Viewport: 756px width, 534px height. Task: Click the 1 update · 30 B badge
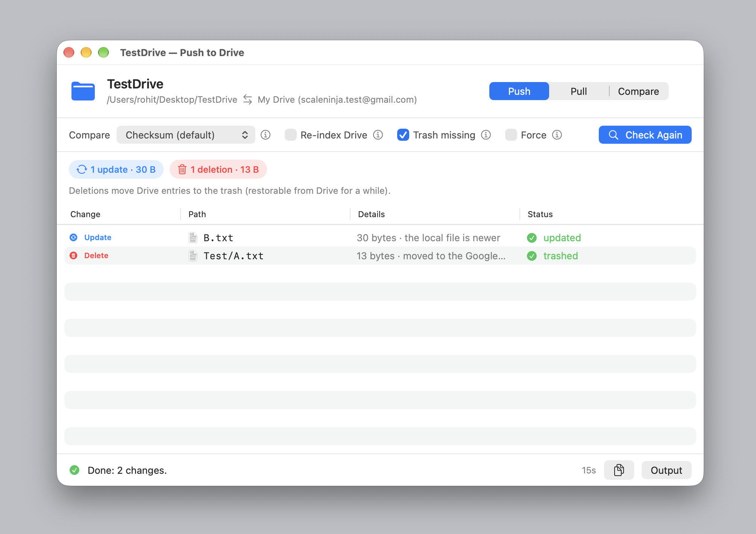coord(116,169)
